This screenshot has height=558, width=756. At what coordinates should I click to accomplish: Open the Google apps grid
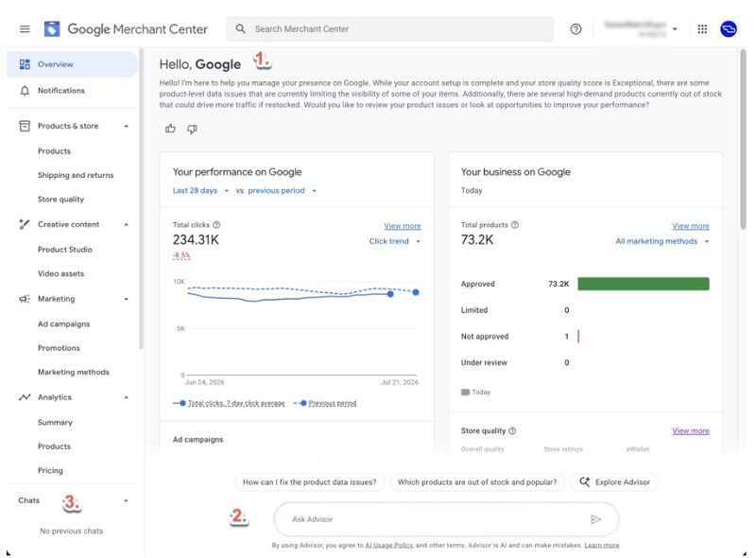(x=702, y=29)
